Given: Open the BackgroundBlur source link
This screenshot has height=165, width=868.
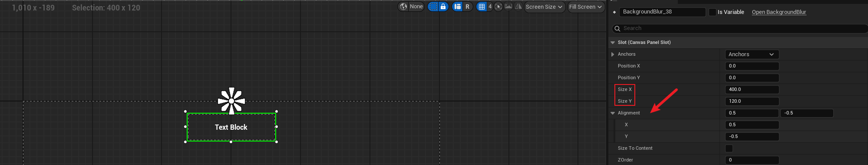Looking at the screenshot, I should pyautogui.click(x=779, y=12).
